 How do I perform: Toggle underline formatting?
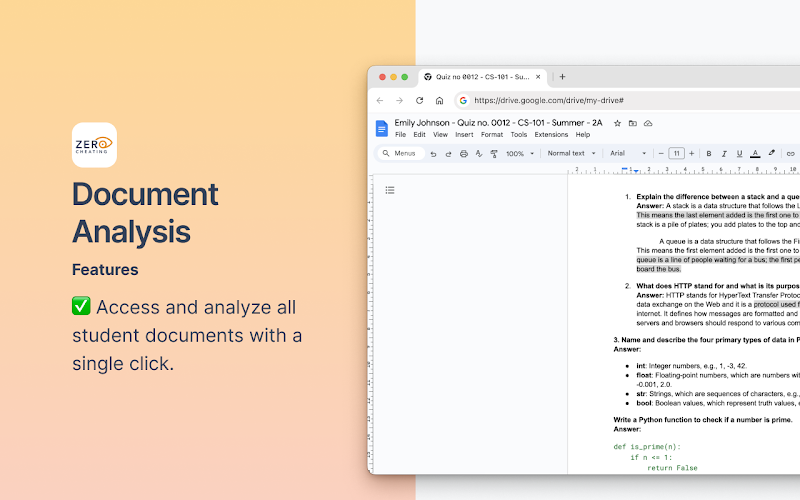pos(739,154)
